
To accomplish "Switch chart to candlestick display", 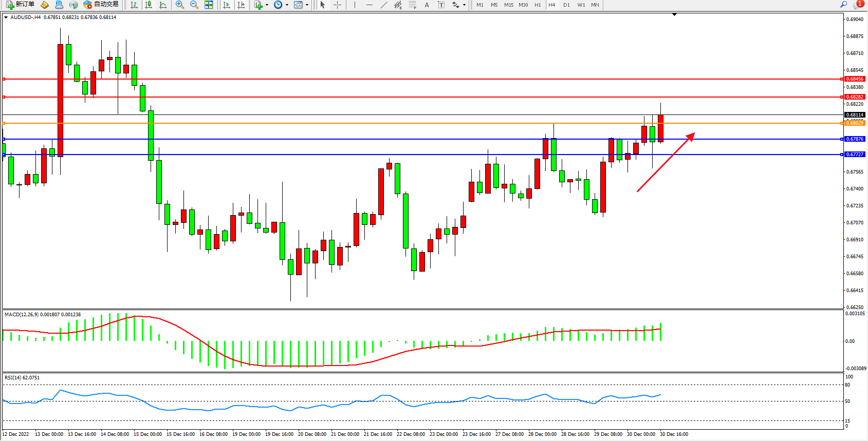I will [149, 5].
